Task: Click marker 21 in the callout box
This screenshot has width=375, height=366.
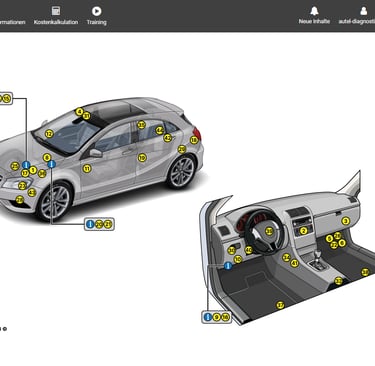Action: 108,224
